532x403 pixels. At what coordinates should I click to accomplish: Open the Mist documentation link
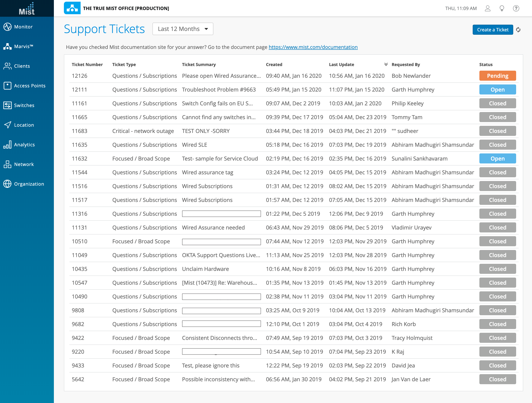[313, 47]
